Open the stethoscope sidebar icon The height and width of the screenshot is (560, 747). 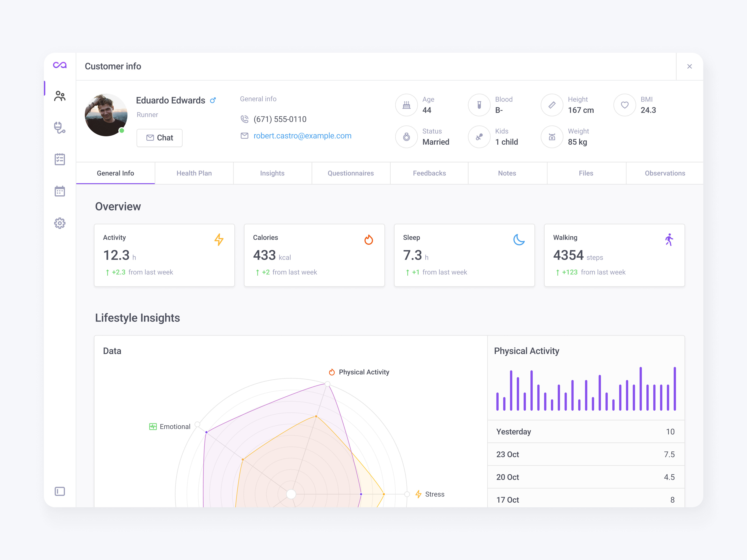click(x=60, y=128)
